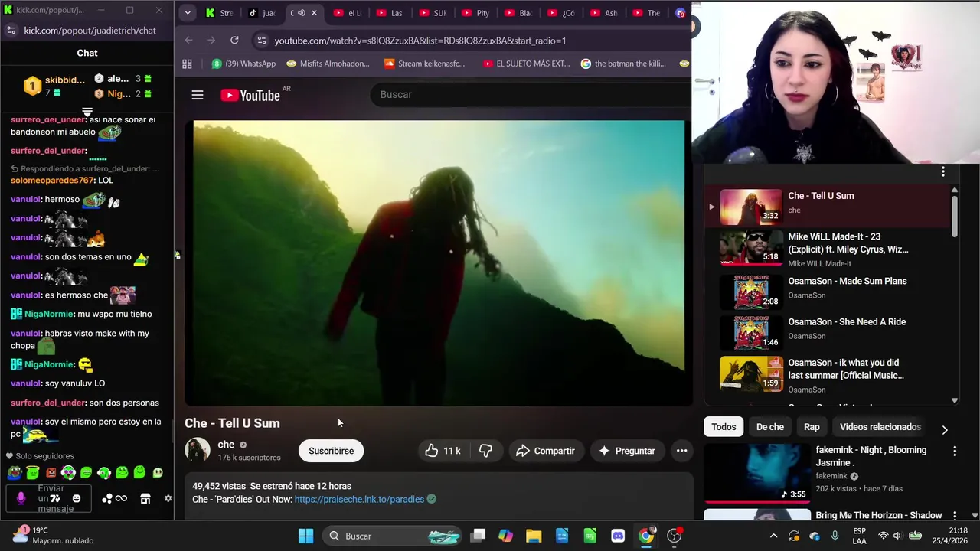This screenshot has width=980, height=551.
Task: Select the Todos filter chip
Action: click(724, 427)
